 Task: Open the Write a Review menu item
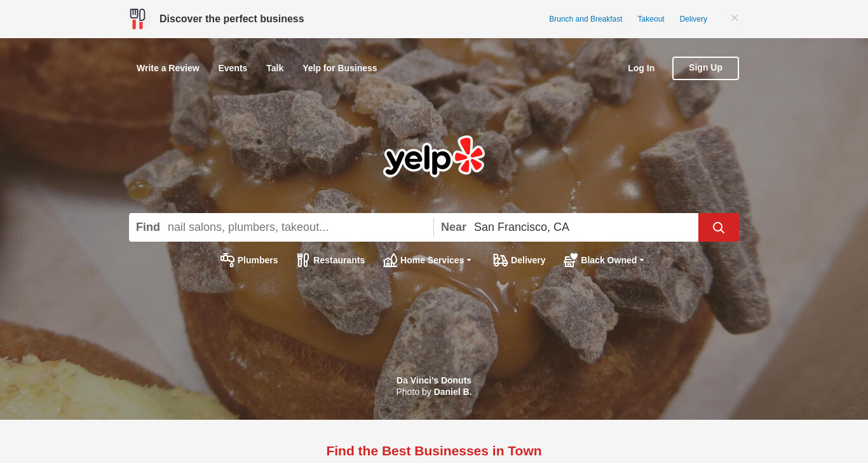(x=168, y=68)
